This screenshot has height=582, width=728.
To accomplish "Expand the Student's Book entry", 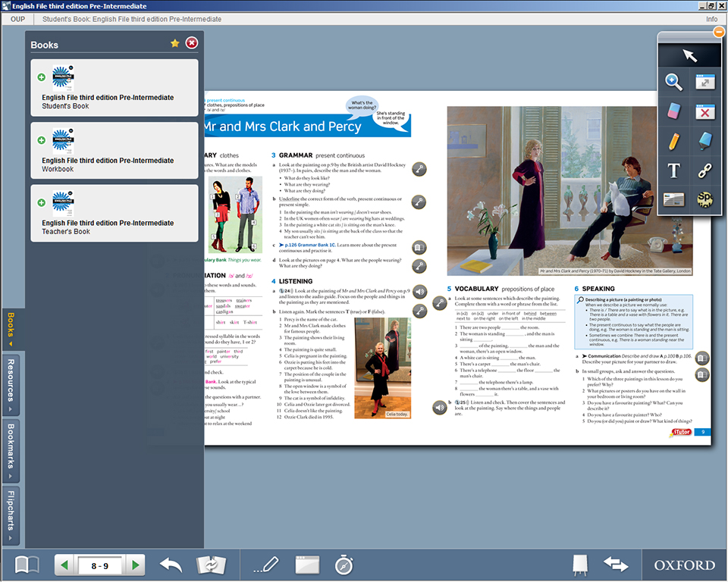I will (x=41, y=77).
